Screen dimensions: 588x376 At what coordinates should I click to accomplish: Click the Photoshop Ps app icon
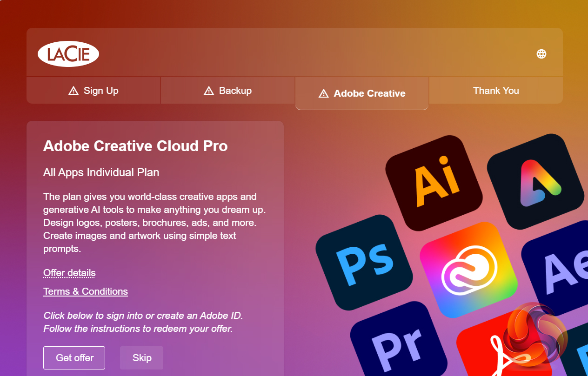(364, 263)
